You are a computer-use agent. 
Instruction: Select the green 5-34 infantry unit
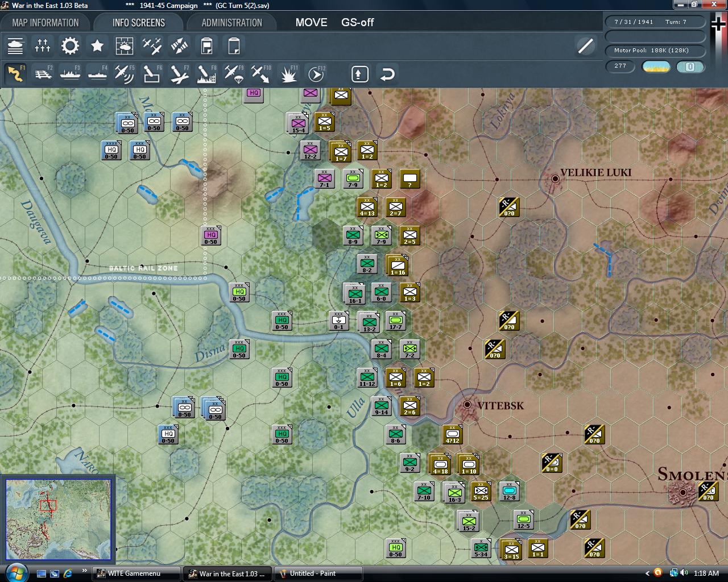[481, 548]
